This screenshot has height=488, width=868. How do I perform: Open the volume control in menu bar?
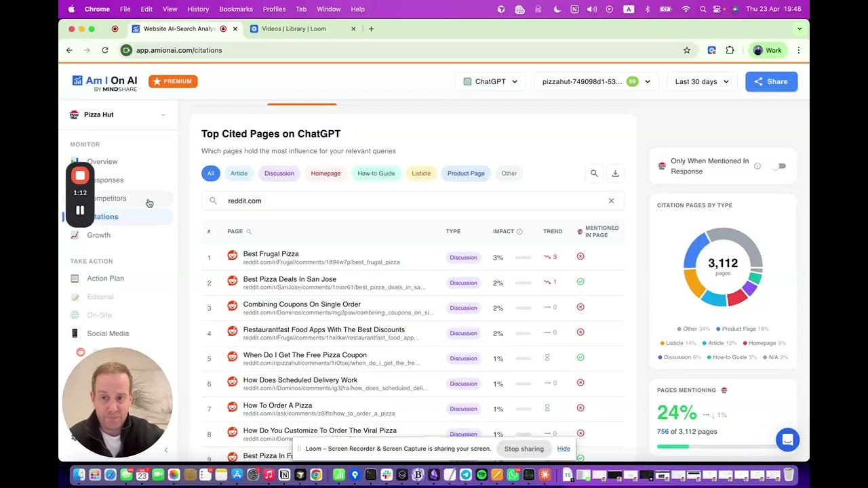(592, 9)
